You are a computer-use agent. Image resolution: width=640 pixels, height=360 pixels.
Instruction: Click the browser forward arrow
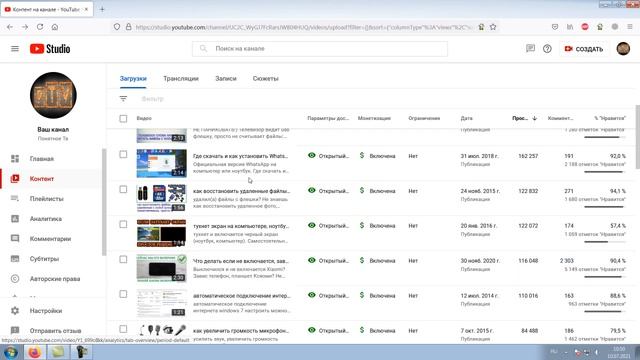click(25, 27)
